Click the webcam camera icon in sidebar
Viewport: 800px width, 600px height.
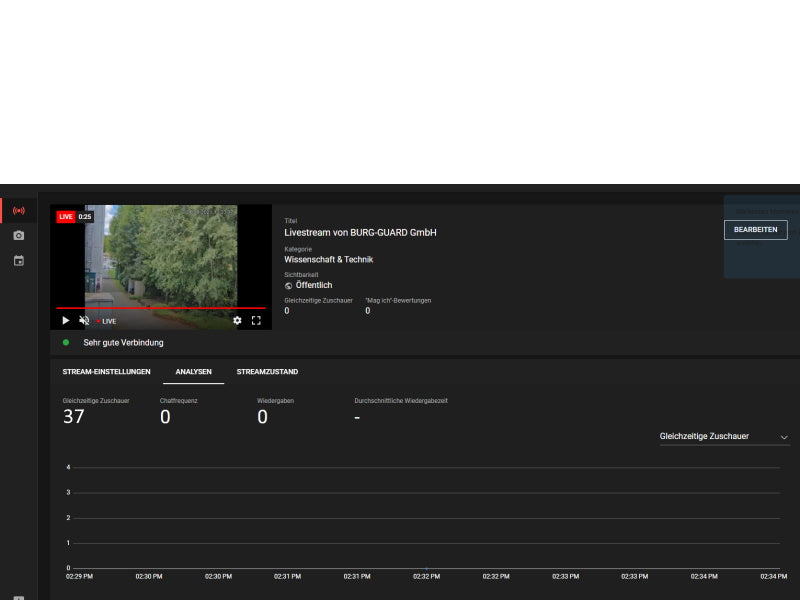[x=18, y=236]
